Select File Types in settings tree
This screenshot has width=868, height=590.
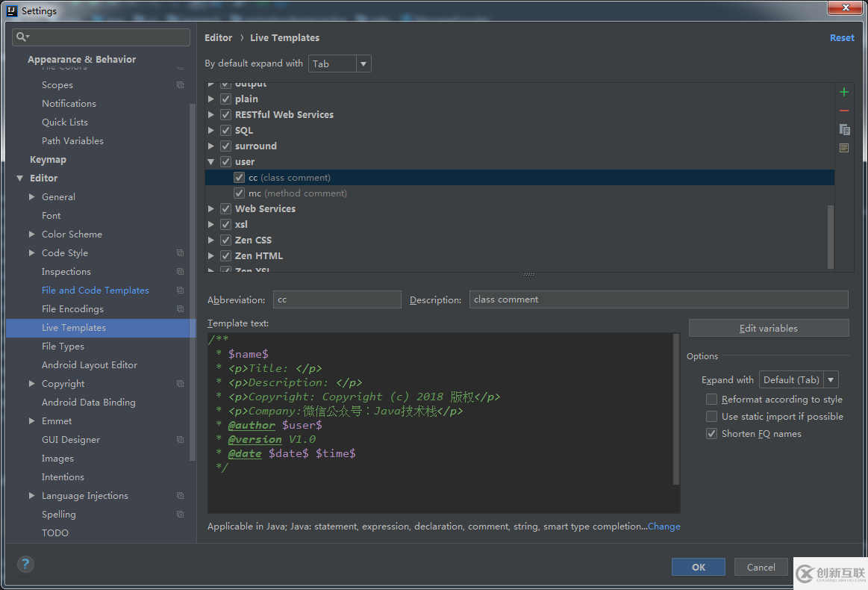pos(63,347)
